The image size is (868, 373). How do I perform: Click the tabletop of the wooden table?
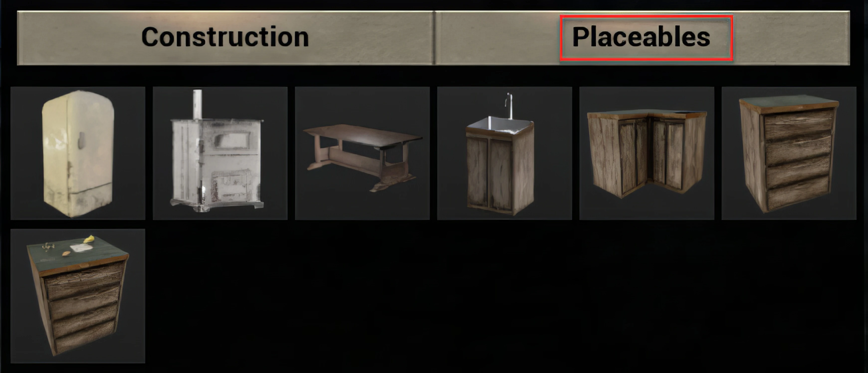click(x=362, y=133)
